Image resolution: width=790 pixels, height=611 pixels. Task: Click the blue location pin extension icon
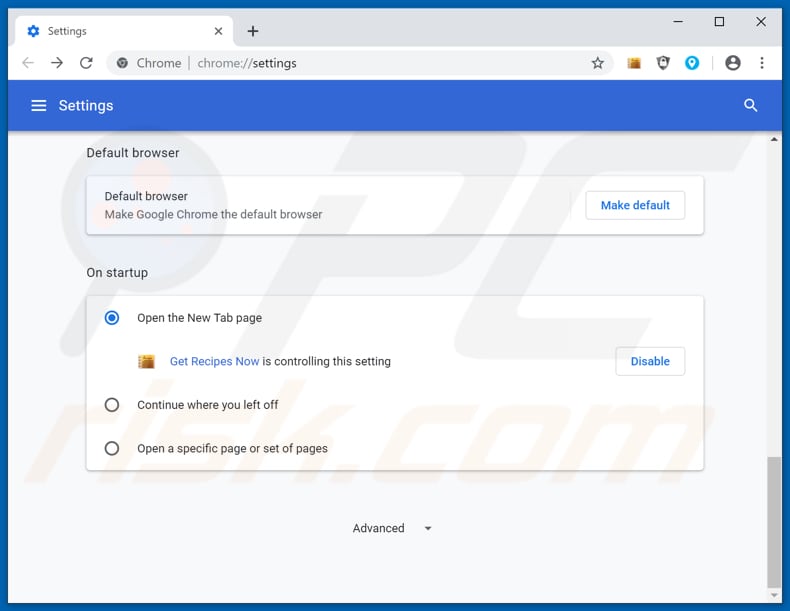click(692, 63)
